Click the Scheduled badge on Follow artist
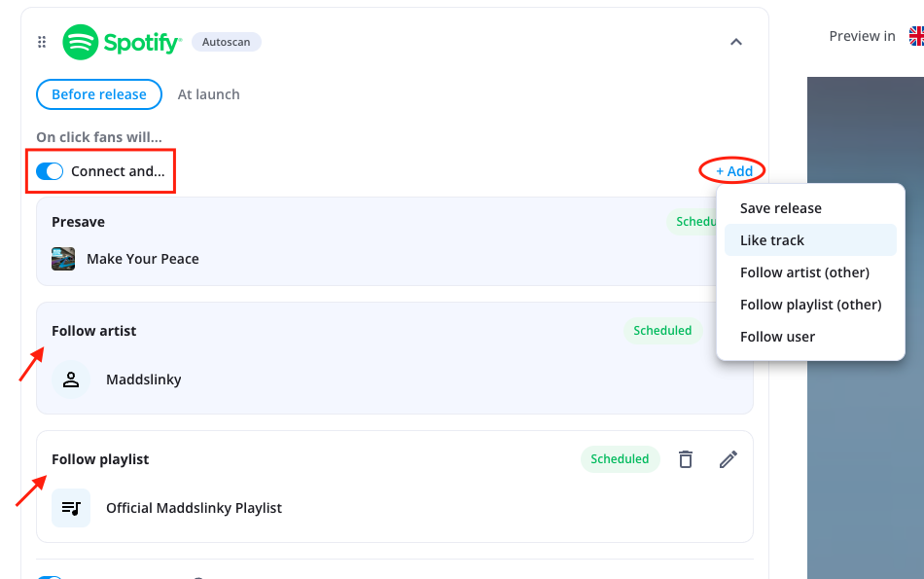 click(662, 331)
